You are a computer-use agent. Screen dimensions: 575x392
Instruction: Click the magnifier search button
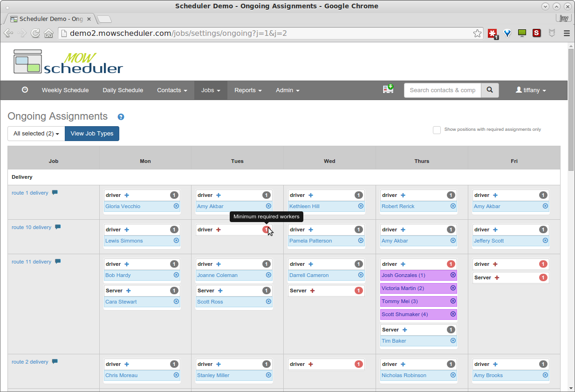click(489, 90)
